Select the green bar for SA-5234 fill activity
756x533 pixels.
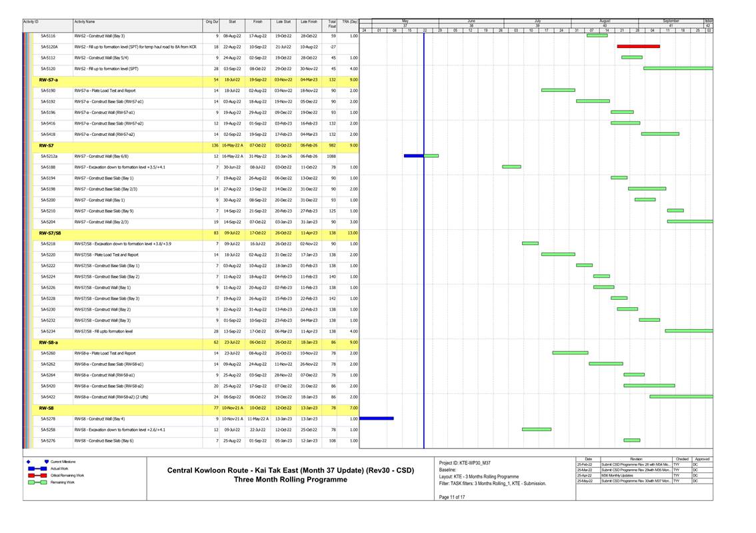pos(688,330)
